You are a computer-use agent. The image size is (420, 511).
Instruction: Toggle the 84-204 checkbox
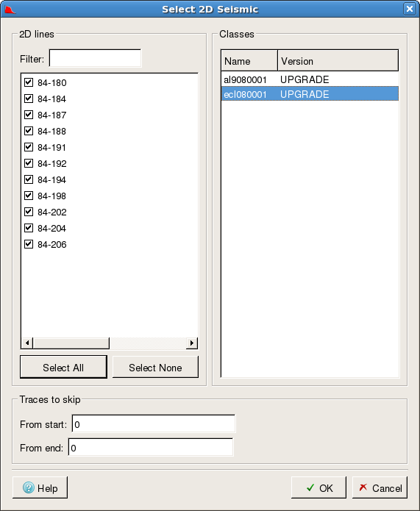tap(29, 228)
